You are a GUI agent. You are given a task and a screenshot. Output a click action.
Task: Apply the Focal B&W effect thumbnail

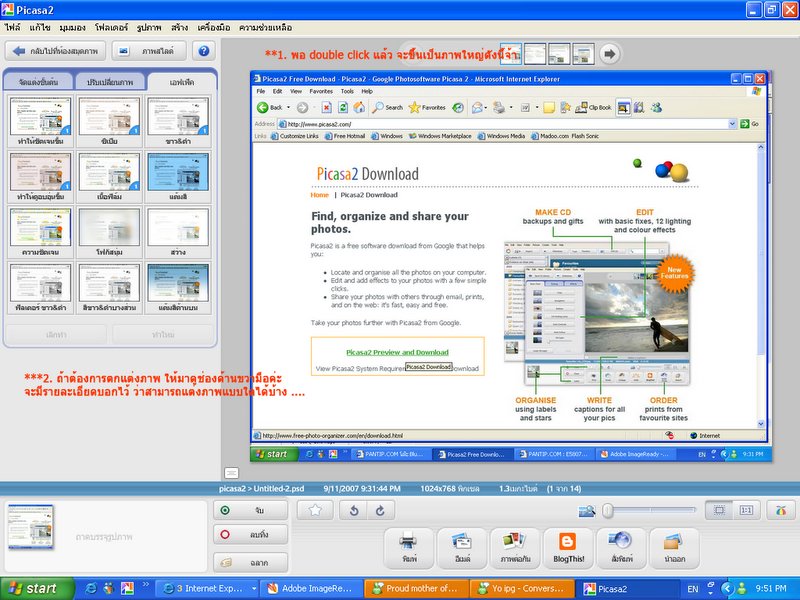click(109, 288)
